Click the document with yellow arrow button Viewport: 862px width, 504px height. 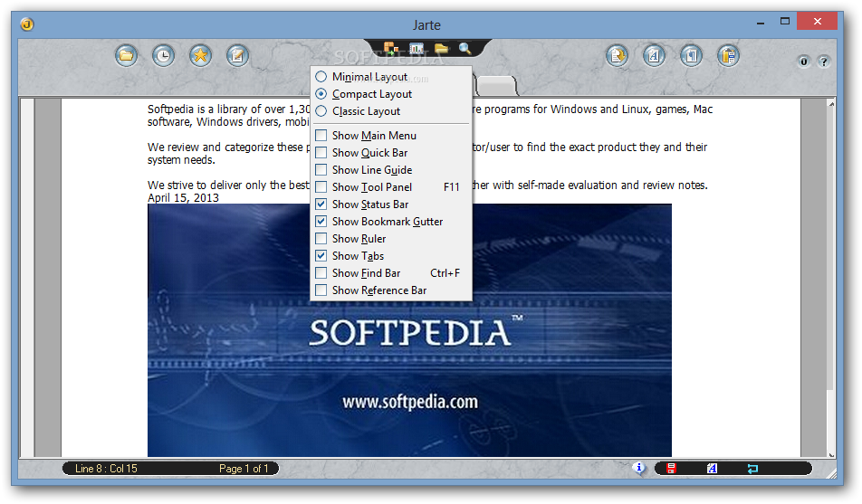tap(618, 55)
